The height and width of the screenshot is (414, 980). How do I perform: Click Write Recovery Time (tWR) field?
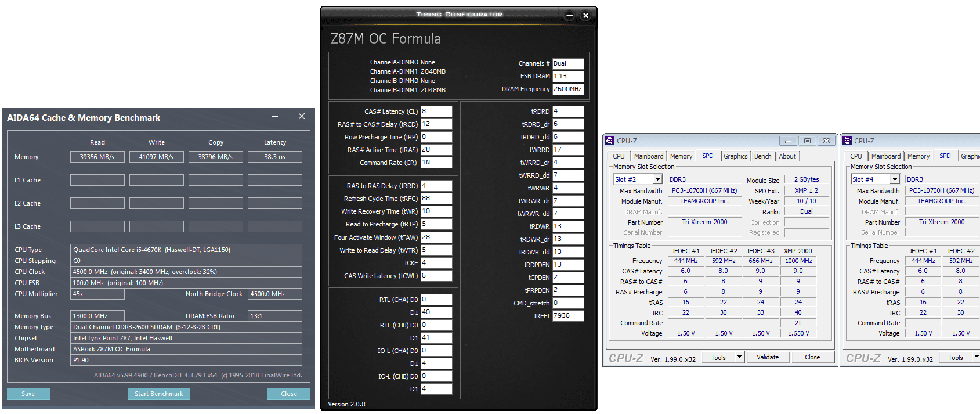[x=436, y=211]
